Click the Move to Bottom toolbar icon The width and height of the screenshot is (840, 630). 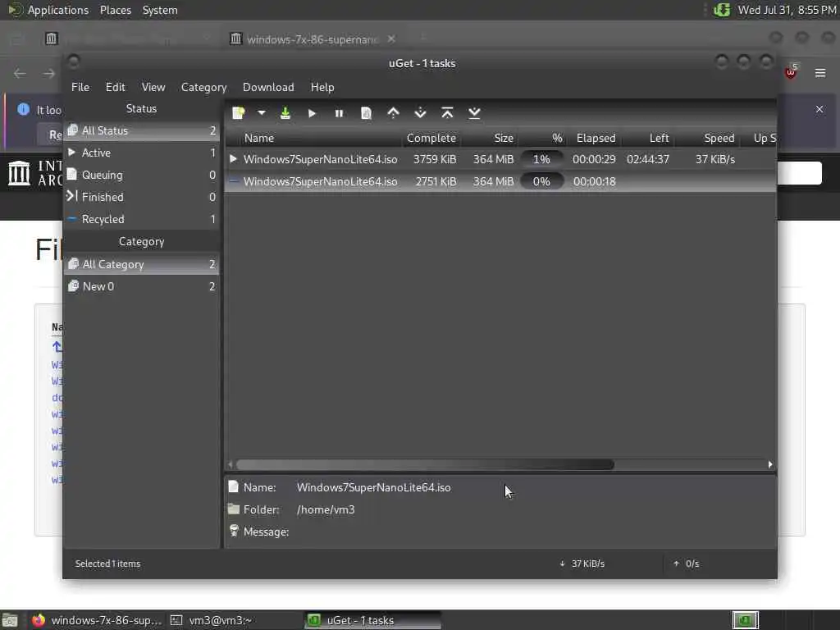click(x=474, y=113)
